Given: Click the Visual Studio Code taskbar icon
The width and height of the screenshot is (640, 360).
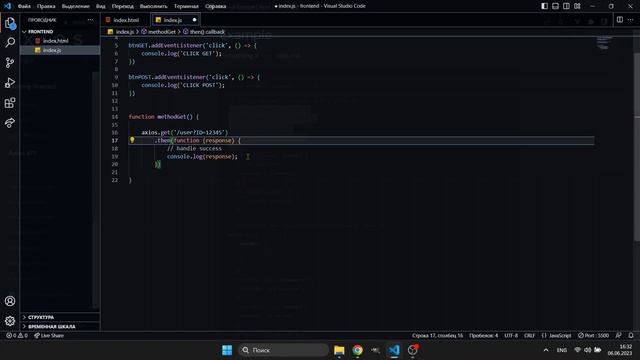Looking at the screenshot, I should point(394,350).
